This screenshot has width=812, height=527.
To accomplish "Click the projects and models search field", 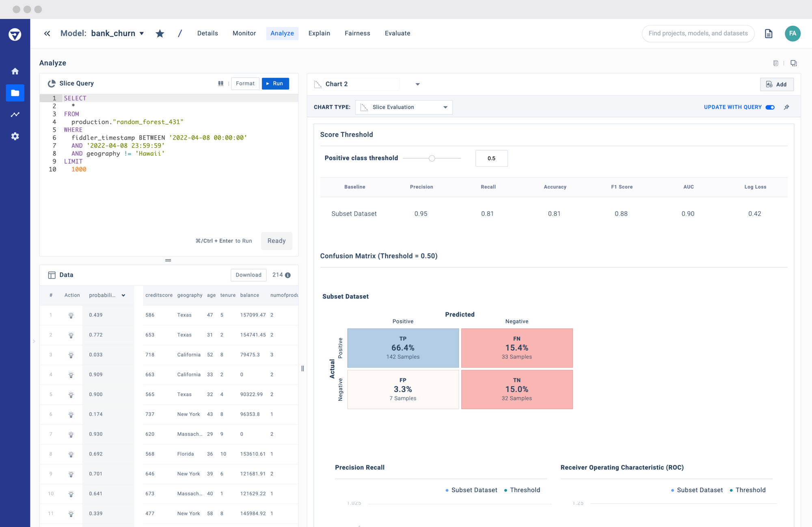I will point(698,33).
